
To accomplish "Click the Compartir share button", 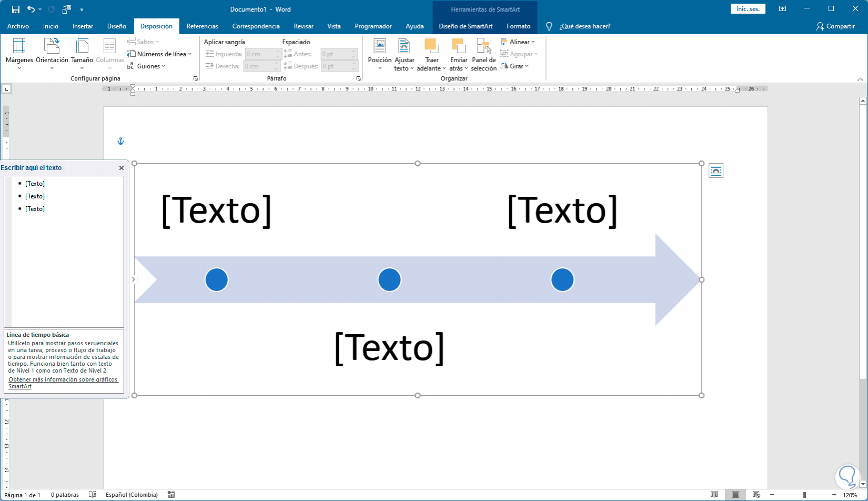I will [835, 26].
